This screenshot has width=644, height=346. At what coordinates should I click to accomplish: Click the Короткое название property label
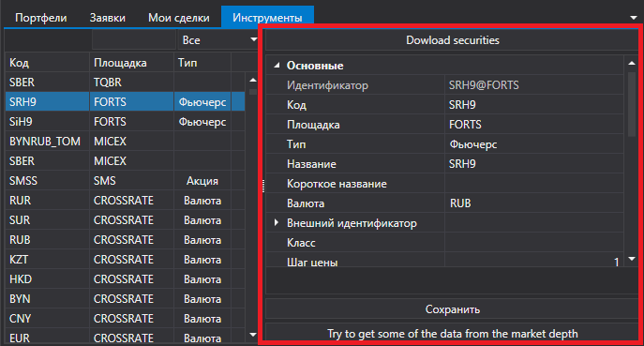(x=337, y=184)
